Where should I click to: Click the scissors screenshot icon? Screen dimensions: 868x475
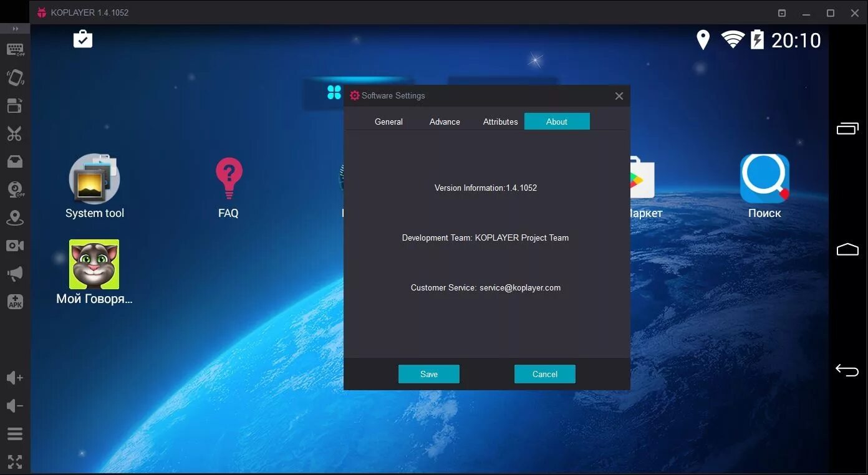14,133
